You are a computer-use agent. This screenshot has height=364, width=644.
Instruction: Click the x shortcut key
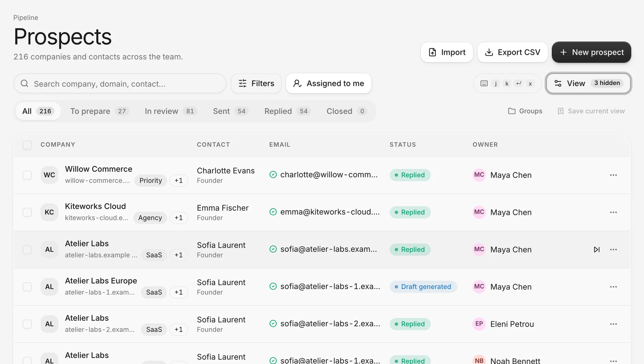point(530,83)
